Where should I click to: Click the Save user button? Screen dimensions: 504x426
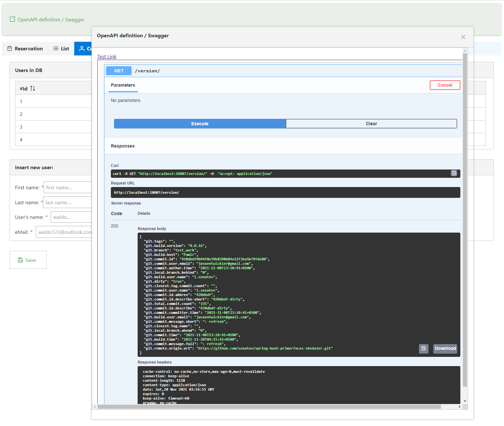[28, 260]
